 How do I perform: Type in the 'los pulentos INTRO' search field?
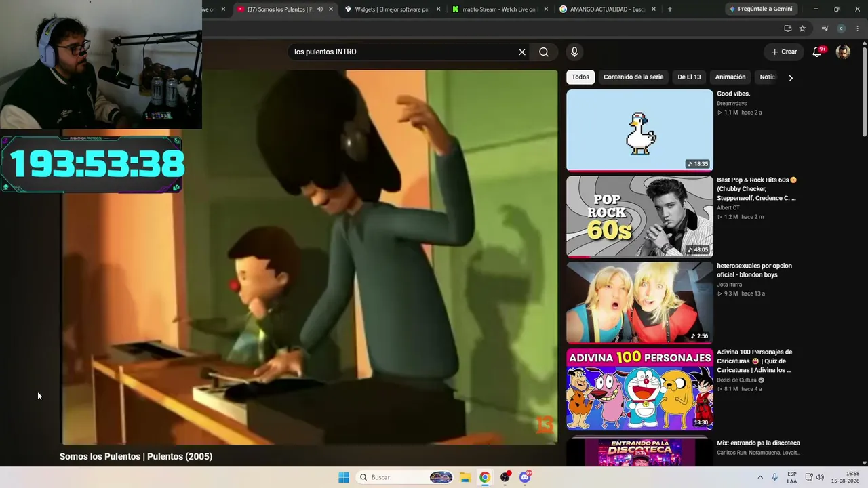403,52
